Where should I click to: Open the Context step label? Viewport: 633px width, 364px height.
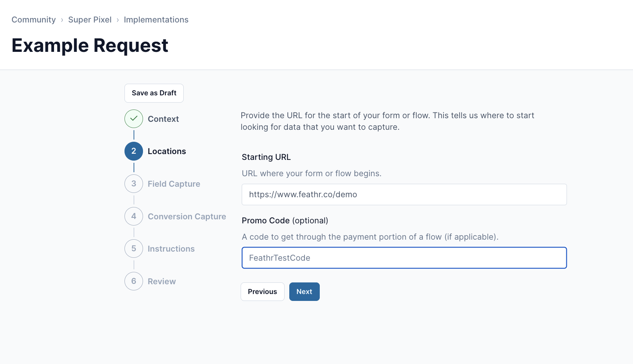click(x=163, y=119)
